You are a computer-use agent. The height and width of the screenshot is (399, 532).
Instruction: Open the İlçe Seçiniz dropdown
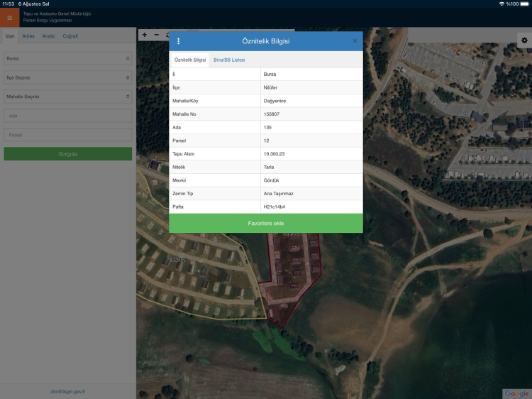coord(67,77)
